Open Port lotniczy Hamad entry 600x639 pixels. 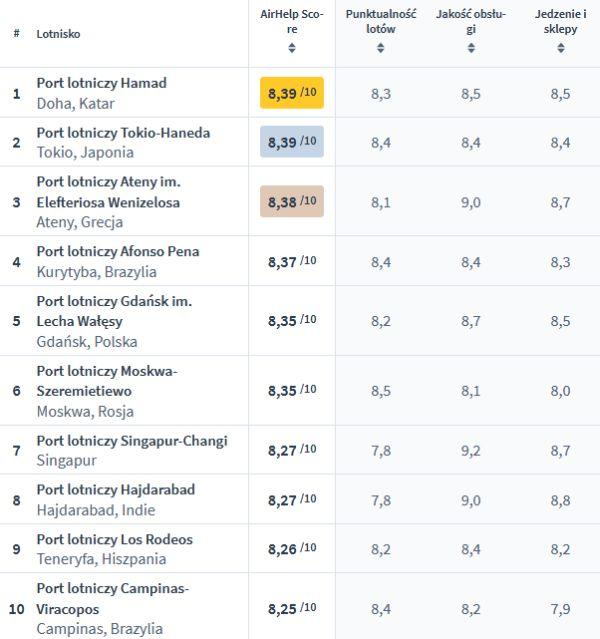(x=101, y=83)
